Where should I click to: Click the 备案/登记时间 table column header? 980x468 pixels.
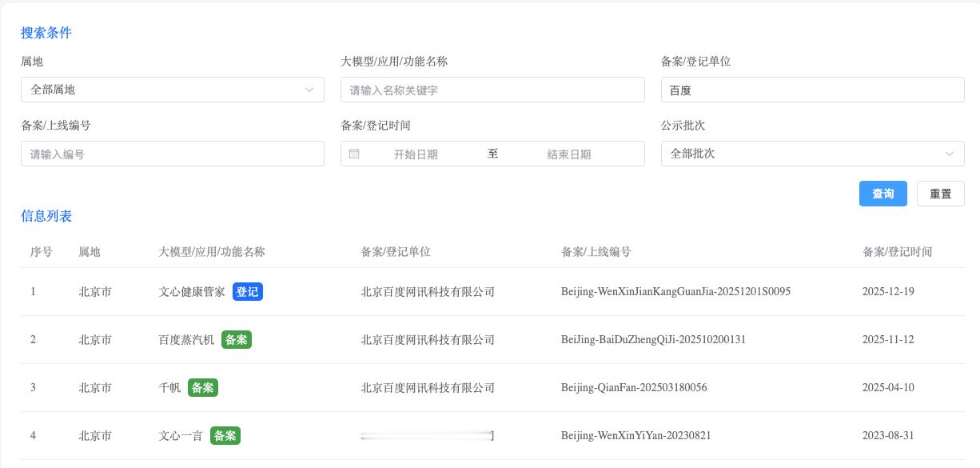click(898, 252)
